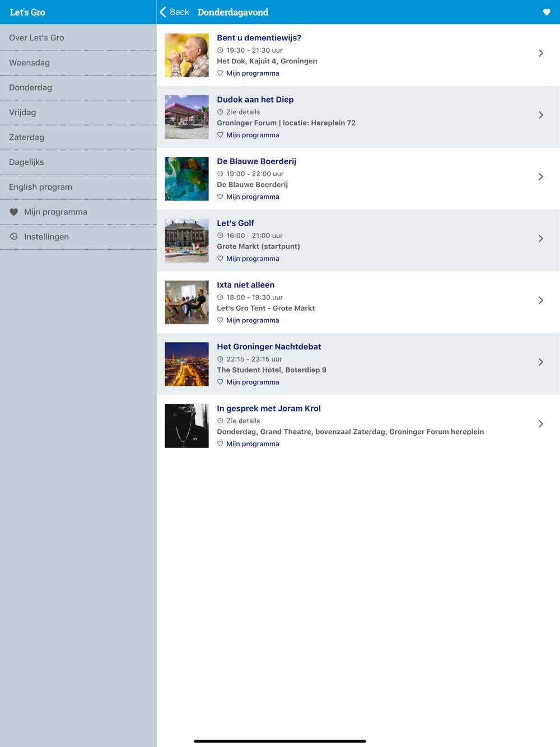The image size is (560, 747).
Task: Select Vrijdag in the sidebar
Action: tap(78, 113)
